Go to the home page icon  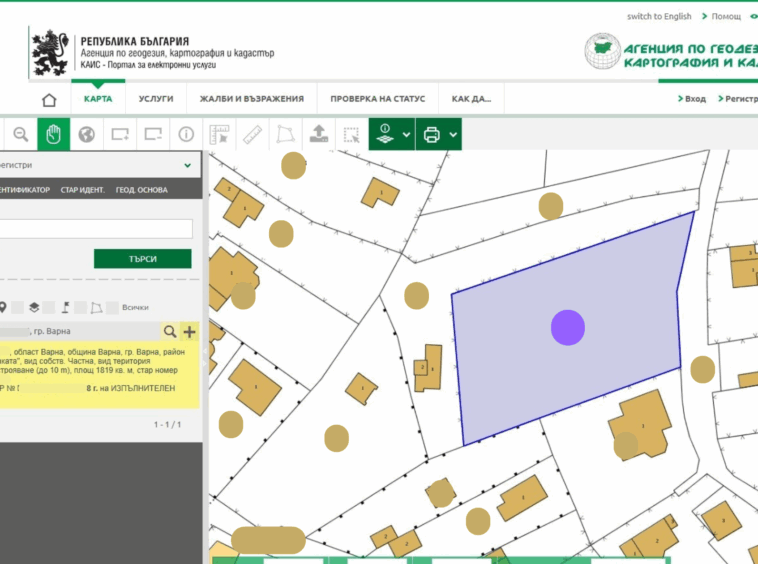pos(49,100)
